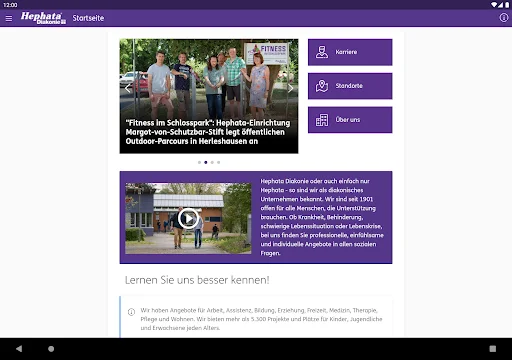This screenshot has height=360, width=512.
Task: Play the Hephata introduction video
Action: click(188, 219)
